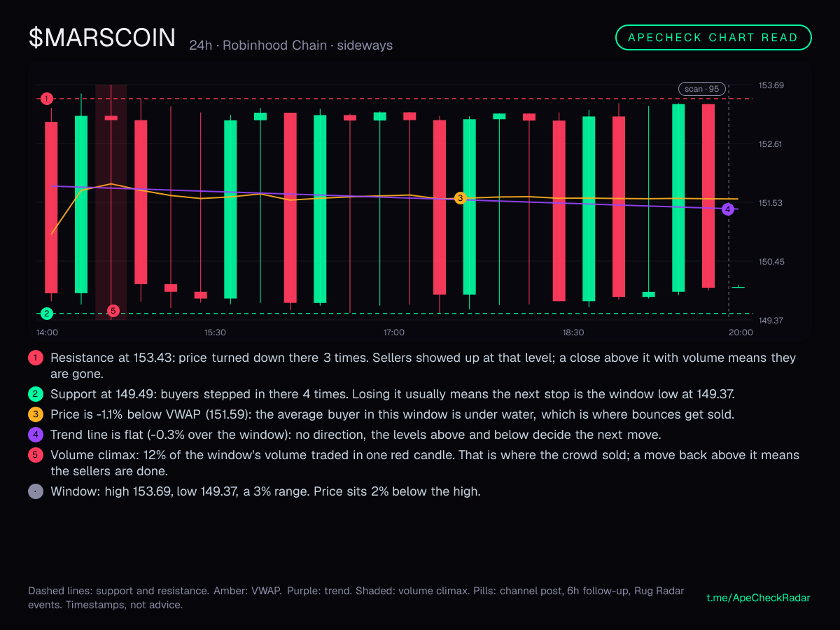The width and height of the screenshot is (840, 630).
Task: Click legend badge 4 beside Trend line note
Action: 36,435
